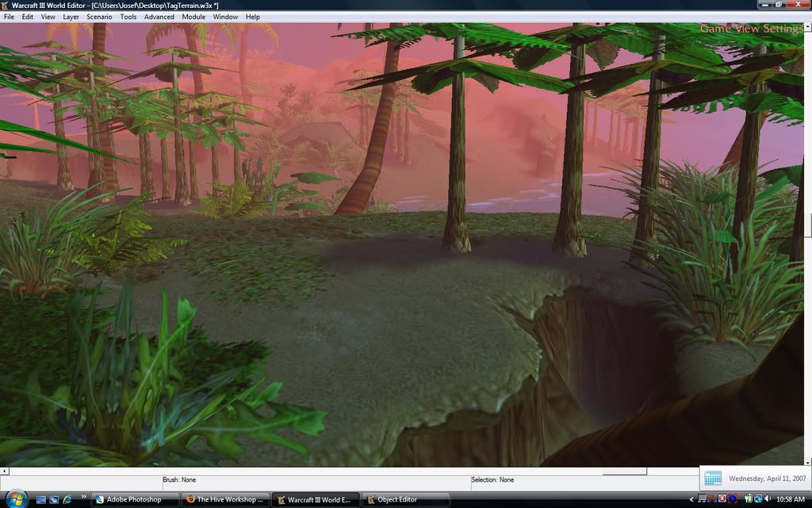Switch to The Hive Workshop browser window
The width and height of the screenshot is (812, 508).
(x=226, y=500)
